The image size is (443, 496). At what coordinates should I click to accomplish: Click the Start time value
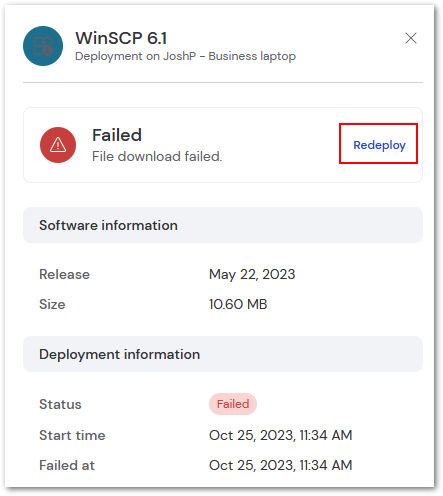[x=280, y=435]
